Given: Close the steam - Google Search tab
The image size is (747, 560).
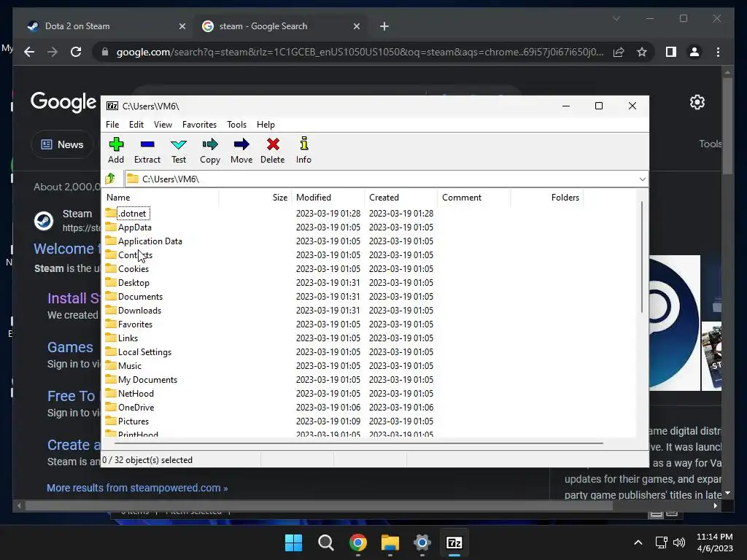Looking at the screenshot, I should [x=356, y=26].
